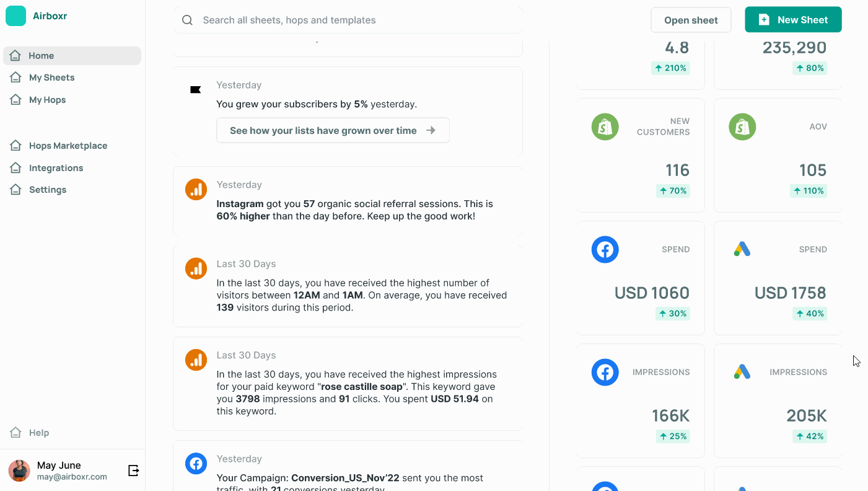Focus the search sheets, hops and templates field
This screenshot has width=868, height=491.
(353, 20)
